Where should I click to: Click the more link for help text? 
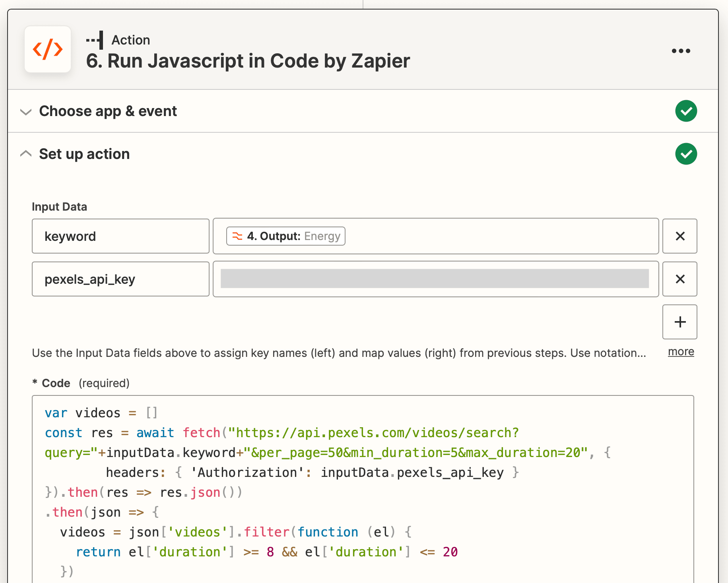tap(681, 352)
